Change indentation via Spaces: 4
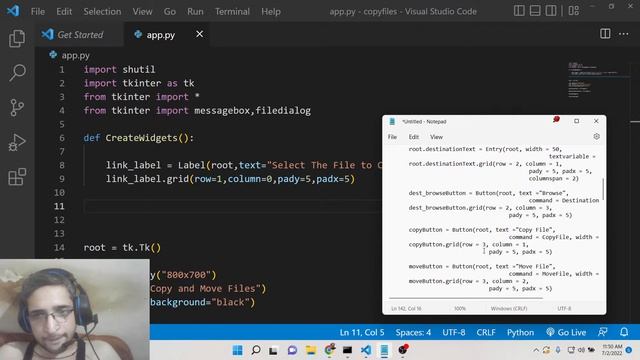The height and width of the screenshot is (360, 640). point(413,332)
